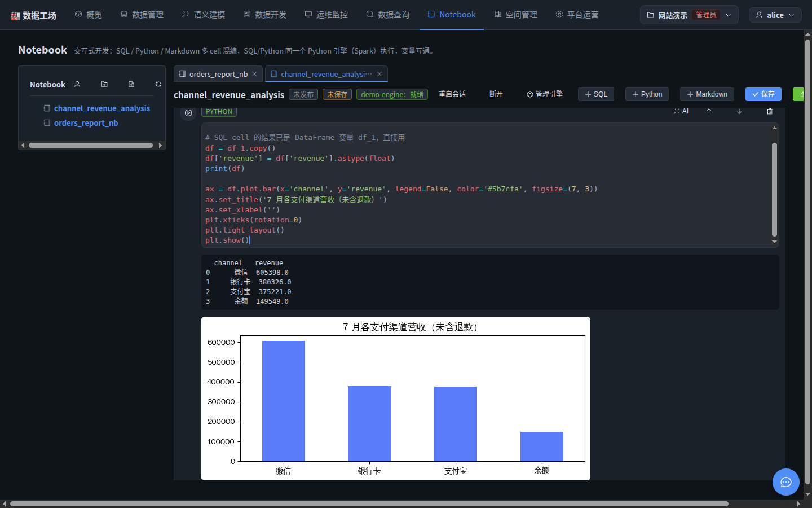
Task: Open the 空间管理 menu
Action: 516,15
